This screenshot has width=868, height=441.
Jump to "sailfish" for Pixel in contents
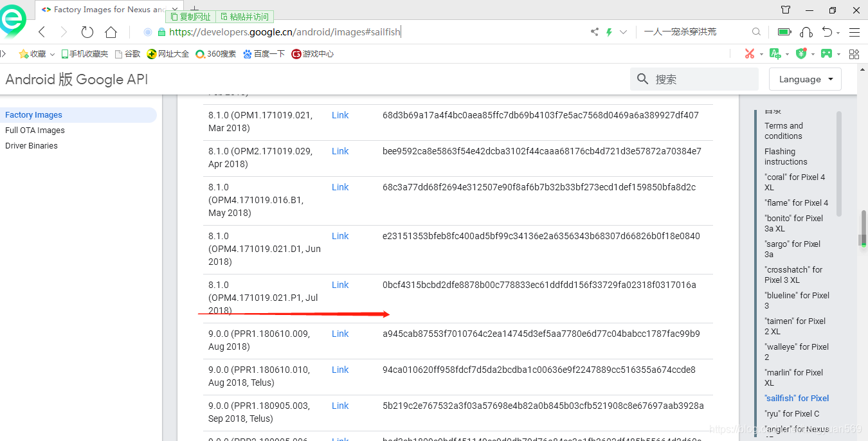tap(797, 399)
